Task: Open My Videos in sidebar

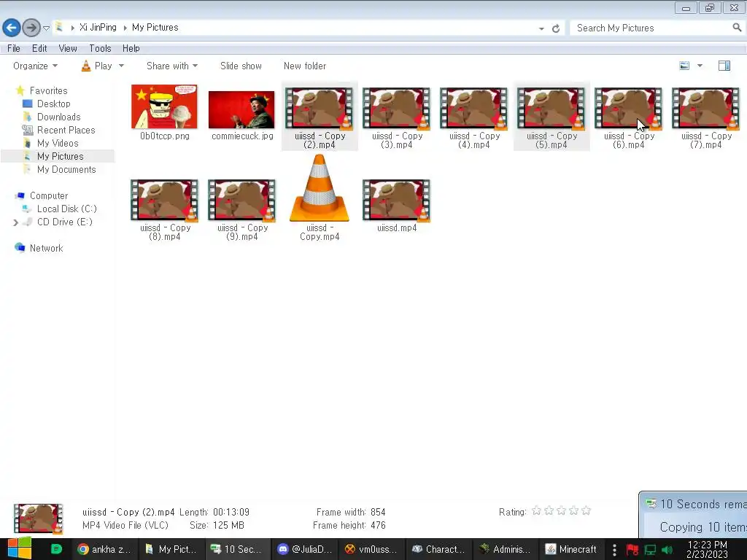Action: 58,144
